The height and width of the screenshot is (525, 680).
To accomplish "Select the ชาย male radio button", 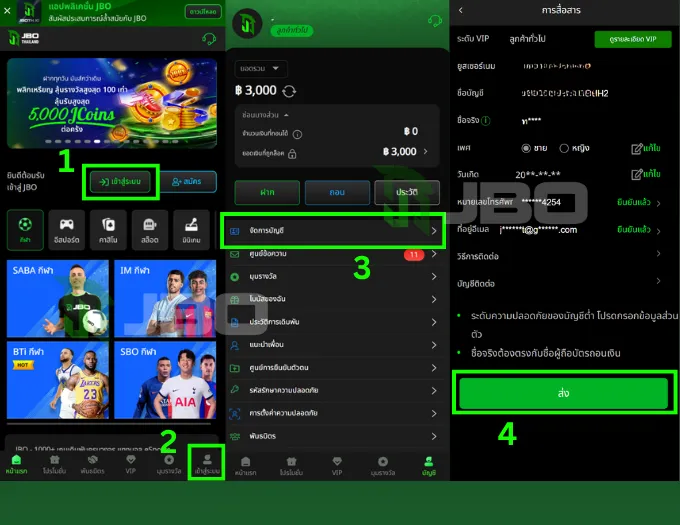I will [x=526, y=148].
